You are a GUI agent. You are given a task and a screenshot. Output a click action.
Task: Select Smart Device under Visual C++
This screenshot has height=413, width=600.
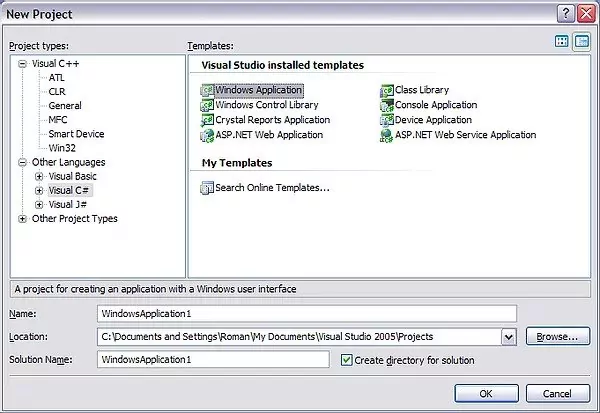[x=76, y=134]
